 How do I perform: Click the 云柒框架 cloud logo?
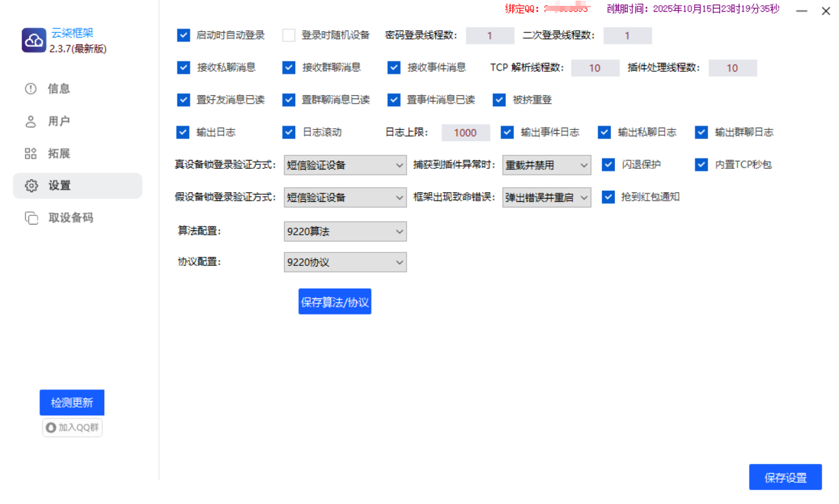(x=33, y=40)
